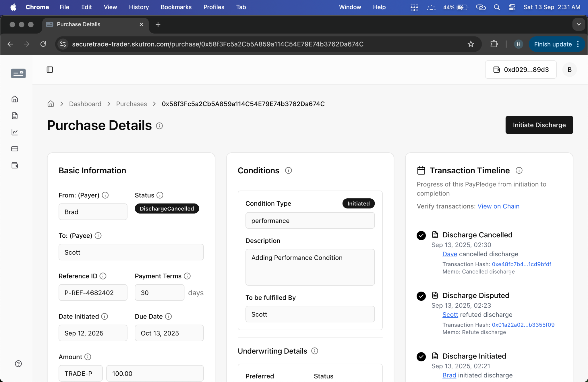Click info icon next to Status label
This screenshot has width=588, height=382.
(x=160, y=195)
